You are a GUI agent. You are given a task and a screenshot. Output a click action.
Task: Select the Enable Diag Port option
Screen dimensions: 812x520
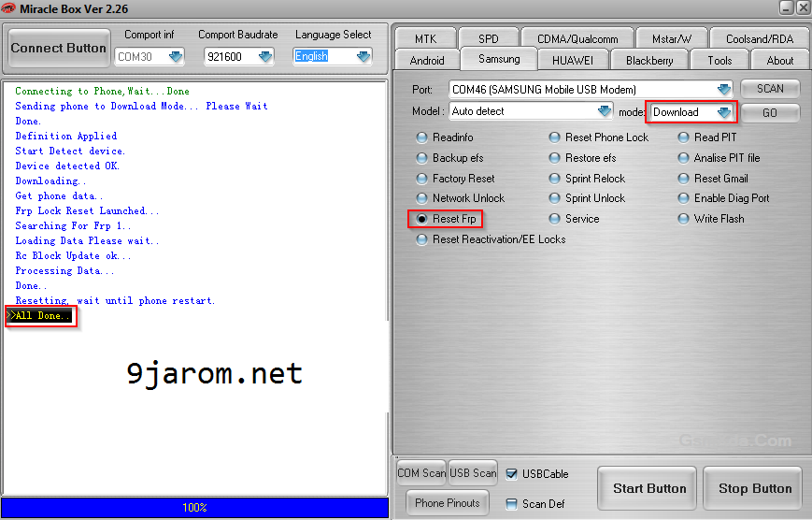[684, 198]
